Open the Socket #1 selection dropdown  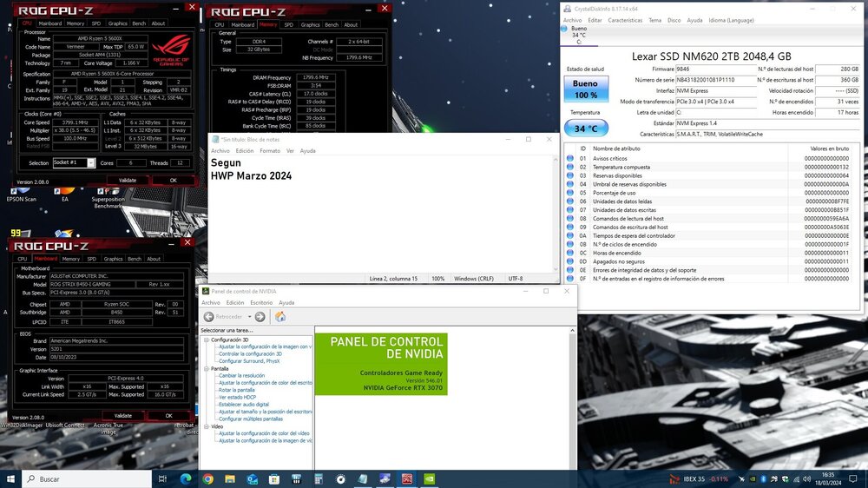90,163
